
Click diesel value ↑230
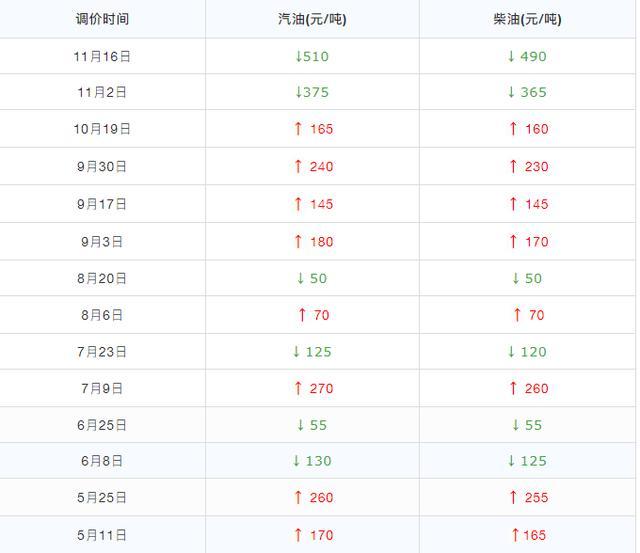(x=529, y=167)
